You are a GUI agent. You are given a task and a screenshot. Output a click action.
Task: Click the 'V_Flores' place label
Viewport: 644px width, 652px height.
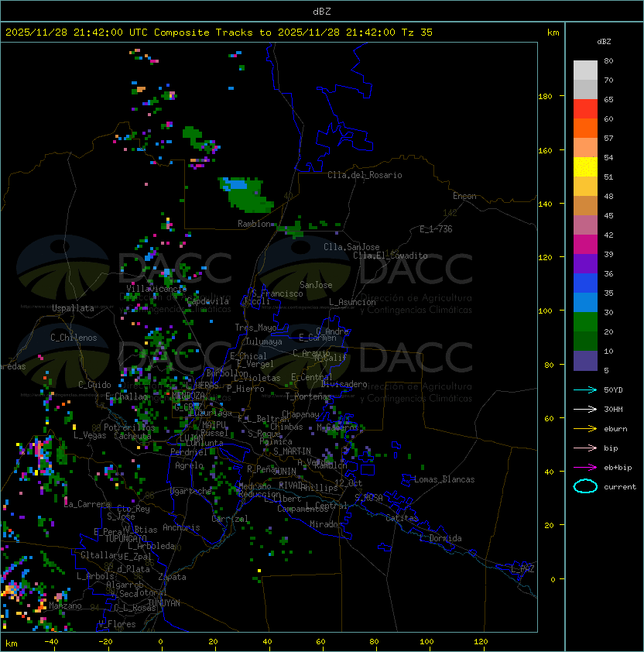point(117,624)
